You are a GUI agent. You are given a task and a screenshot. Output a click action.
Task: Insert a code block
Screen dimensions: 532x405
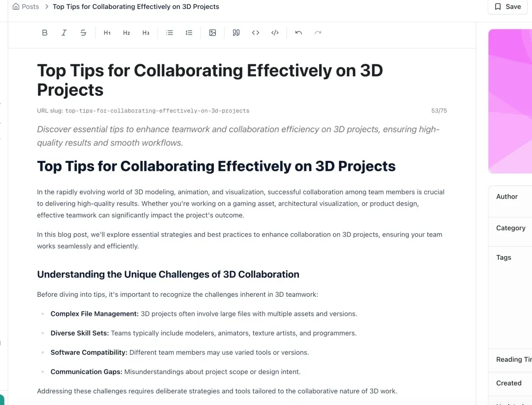pos(275,33)
